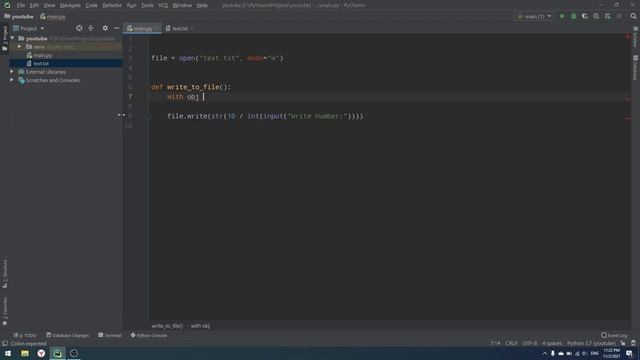Expand Scratches and Consoles node
This screenshot has height=360, width=640.
pos(12,80)
